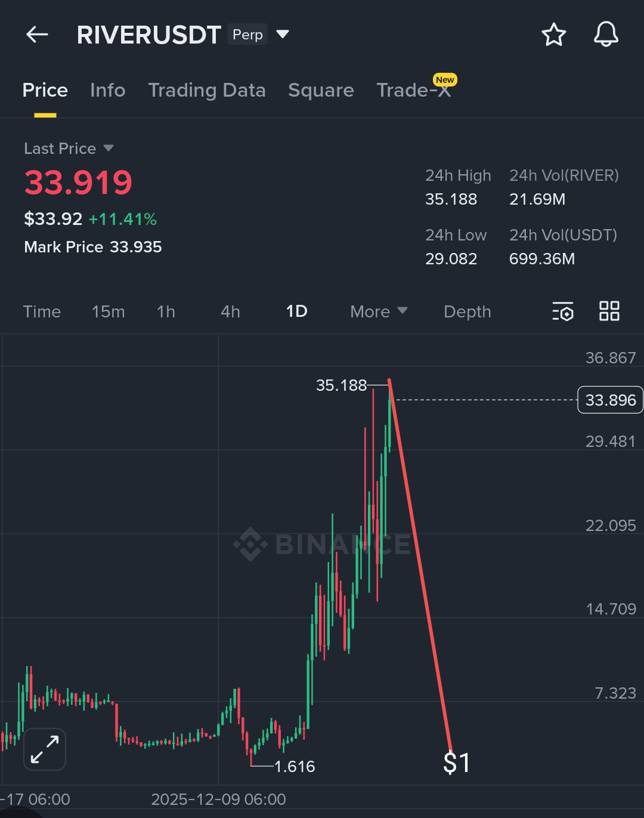Open RIVERUSDT Perp pair selector dropdown

283,35
